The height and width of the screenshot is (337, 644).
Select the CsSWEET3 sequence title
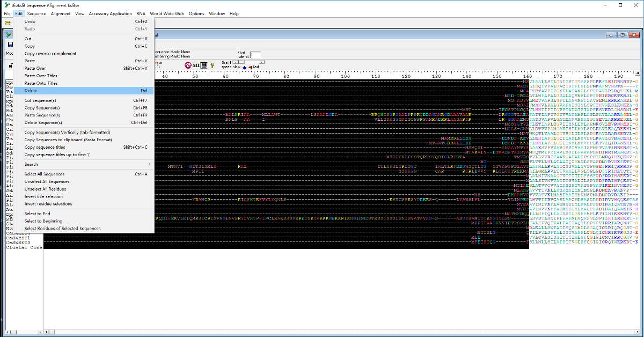(x=17, y=242)
